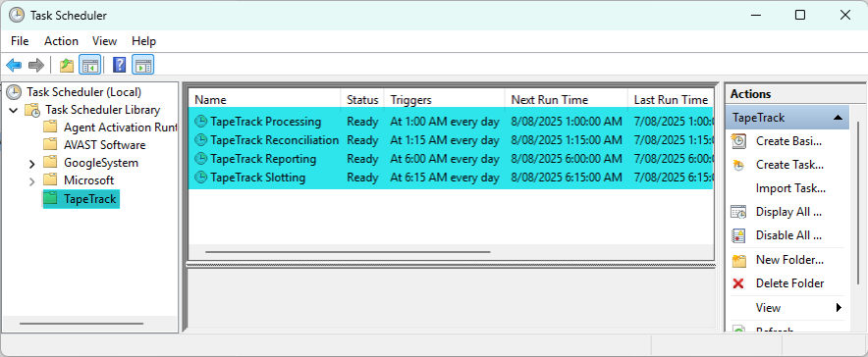The height and width of the screenshot is (357, 868).
Task: Click Create Task action link
Action: point(790,165)
